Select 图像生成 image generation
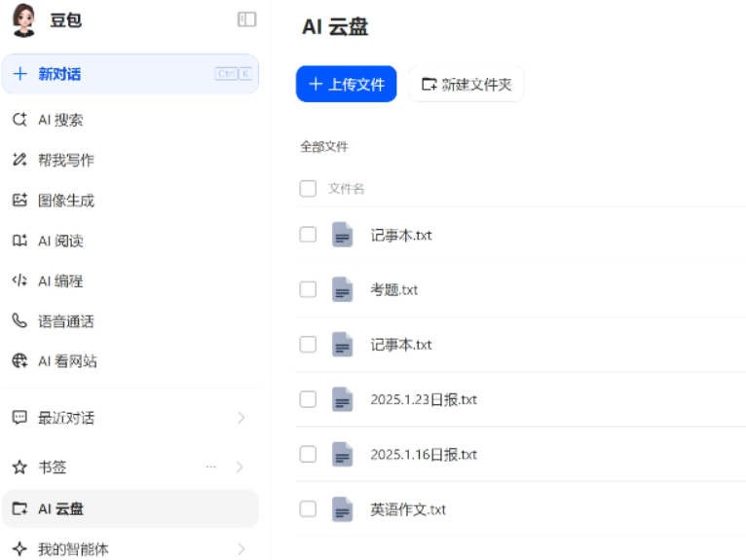 click(x=130, y=201)
